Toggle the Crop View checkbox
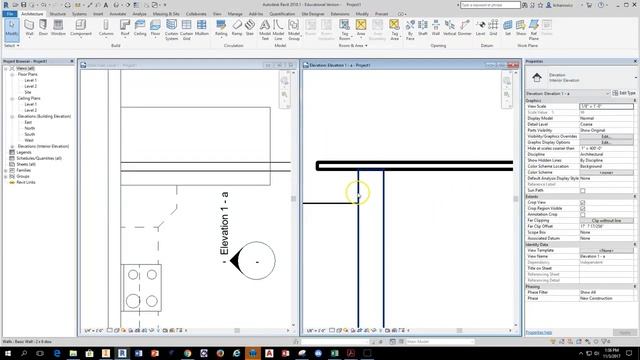The height and width of the screenshot is (360, 640). pos(582,202)
